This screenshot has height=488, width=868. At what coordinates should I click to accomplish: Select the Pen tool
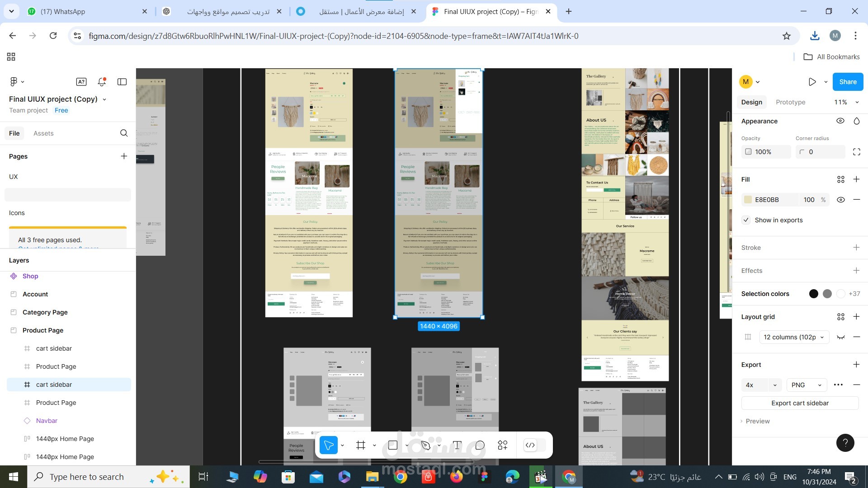coord(425,446)
